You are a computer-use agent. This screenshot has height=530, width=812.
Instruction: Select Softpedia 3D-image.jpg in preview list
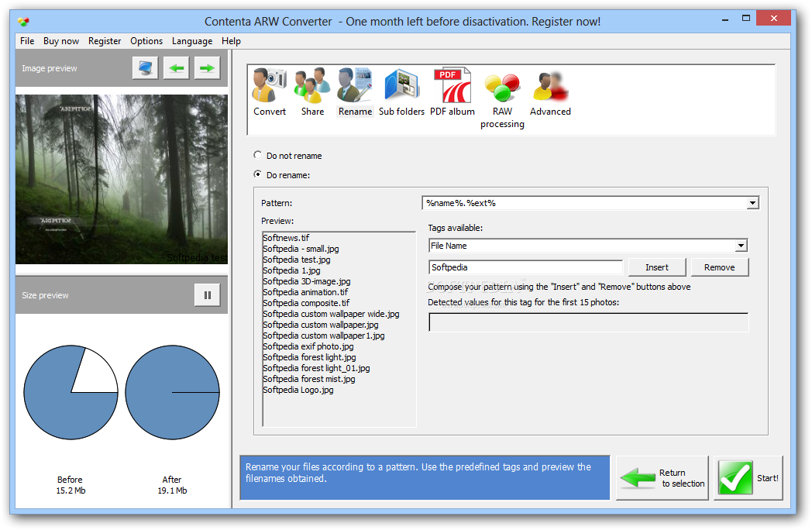point(307,281)
